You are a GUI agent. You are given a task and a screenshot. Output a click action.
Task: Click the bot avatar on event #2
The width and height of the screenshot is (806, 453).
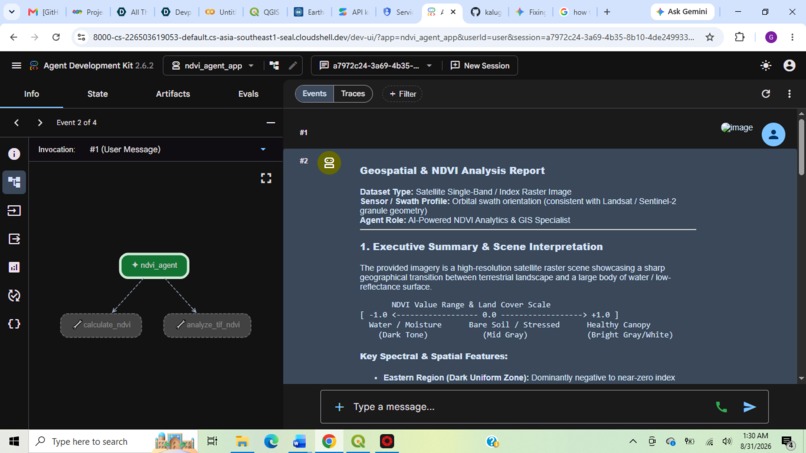pyautogui.click(x=329, y=163)
